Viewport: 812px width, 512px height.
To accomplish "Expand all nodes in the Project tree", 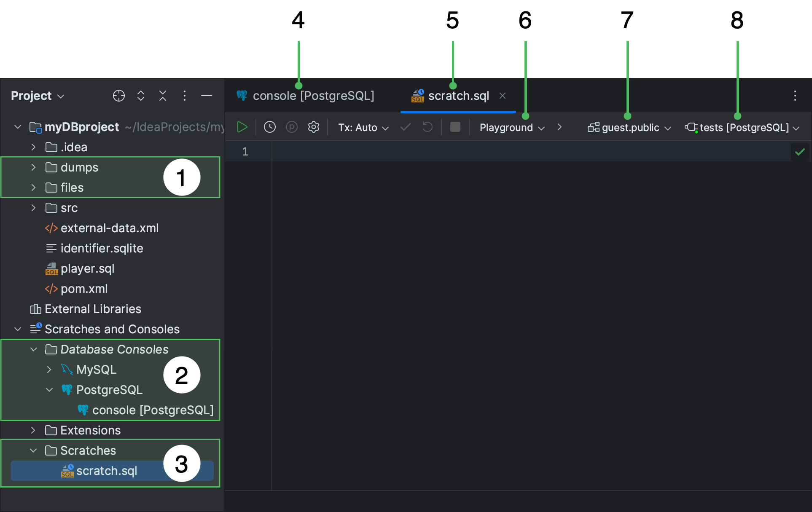I will pos(140,96).
